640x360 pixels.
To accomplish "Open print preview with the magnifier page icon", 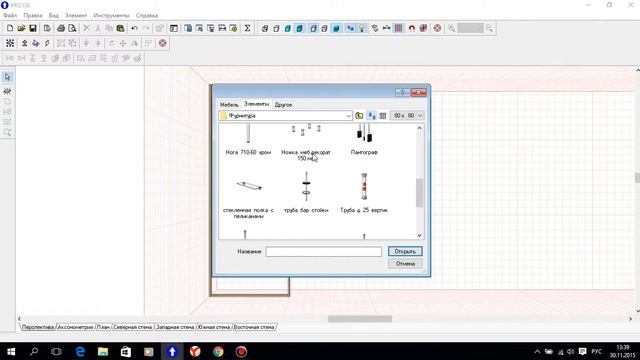I will pyautogui.click(x=72, y=28).
